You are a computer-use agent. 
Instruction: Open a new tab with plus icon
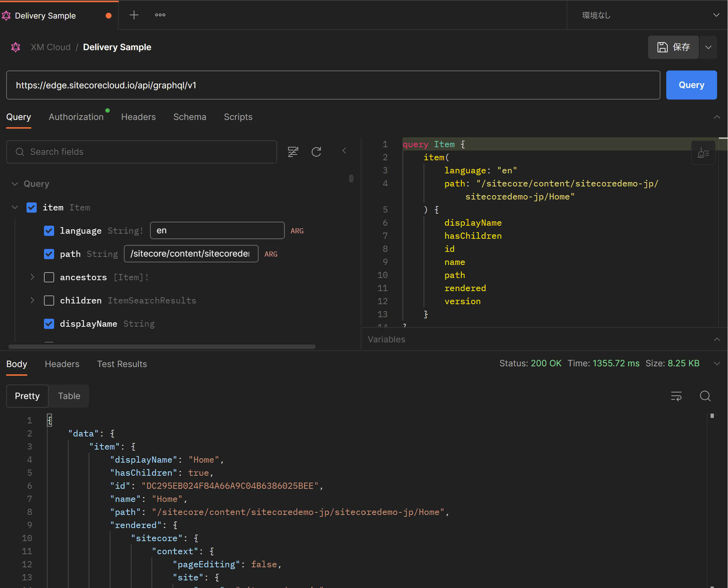(x=134, y=15)
